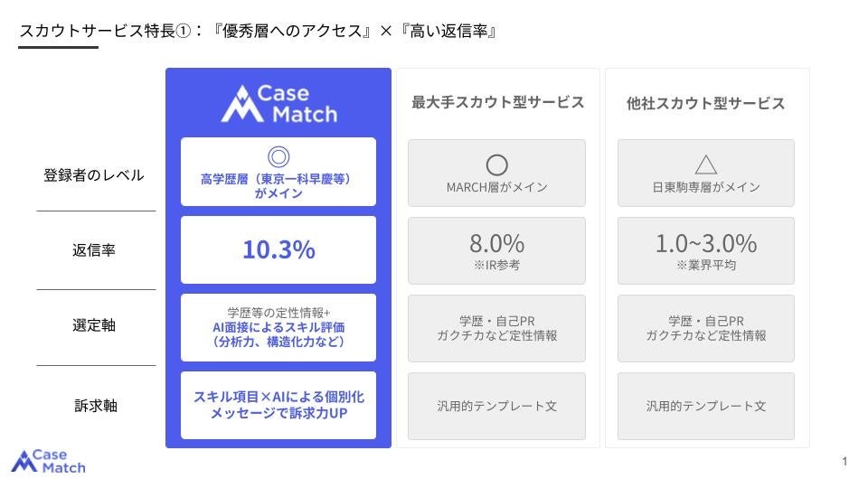The image size is (868, 488).
Task: Click the slide page number 1
Action: [x=844, y=462]
